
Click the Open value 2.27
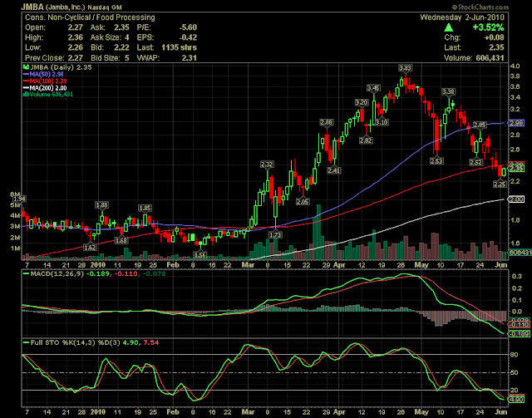coord(75,27)
